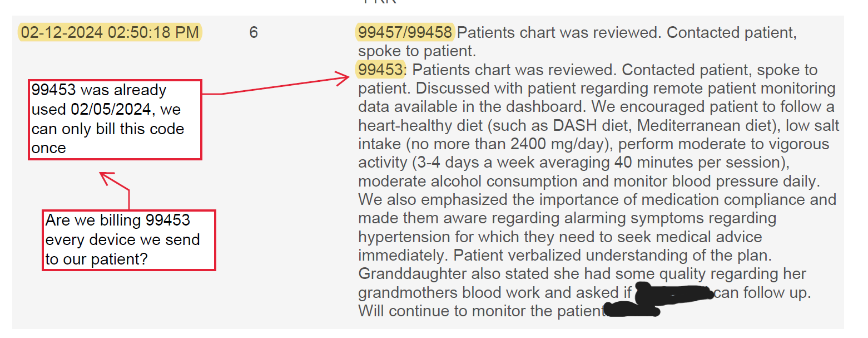This screenshot has width=868, height=338.
Task: Click the long red arrow pointing to 99453
Action: point(278,85)
